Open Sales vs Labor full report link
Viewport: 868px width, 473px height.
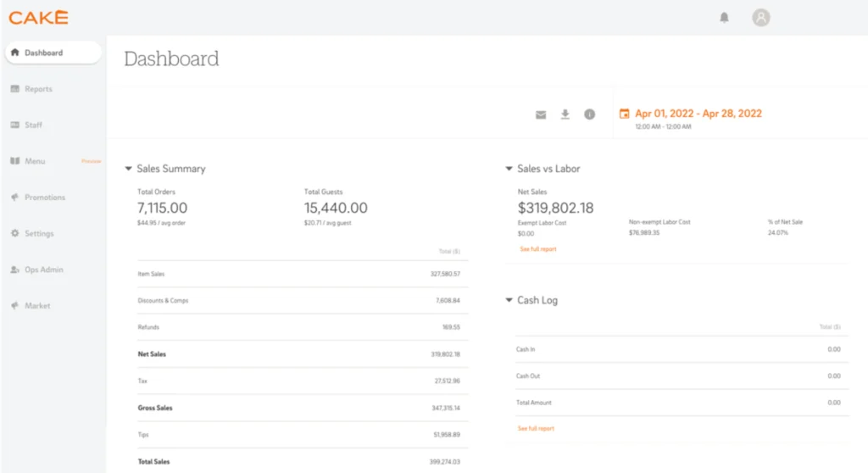pyautogui.click(x=538, y=249)
